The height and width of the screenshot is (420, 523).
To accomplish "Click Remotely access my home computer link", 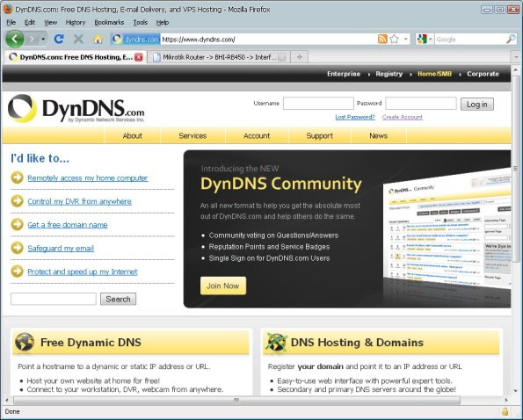I will [x=88, y=178].
